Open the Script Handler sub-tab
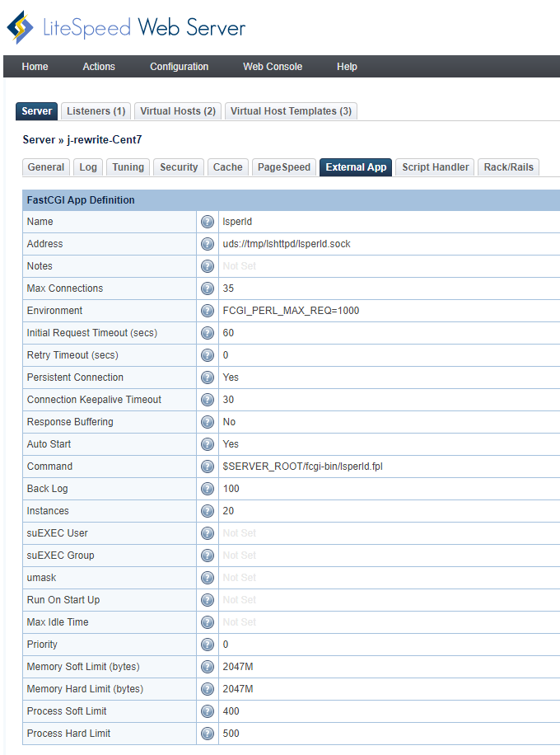The width and height of the screenshot is (560, 755). 435,167
